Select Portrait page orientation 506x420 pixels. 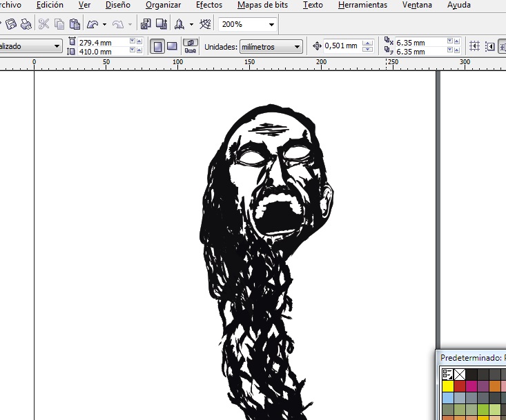pos(157,47)
